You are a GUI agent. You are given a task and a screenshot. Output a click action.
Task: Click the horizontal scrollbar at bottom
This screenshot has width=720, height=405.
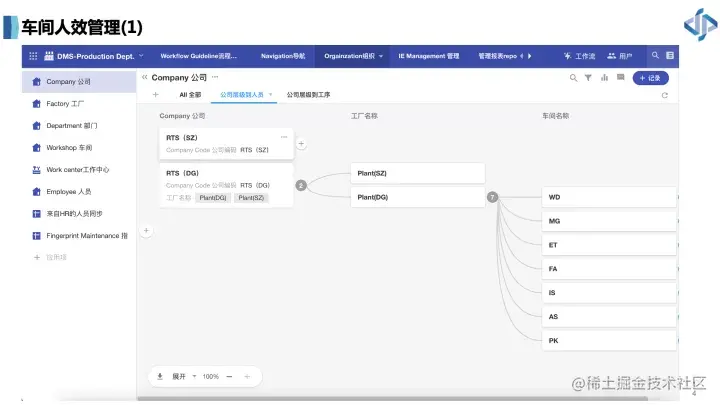click(x=393, y=399)
